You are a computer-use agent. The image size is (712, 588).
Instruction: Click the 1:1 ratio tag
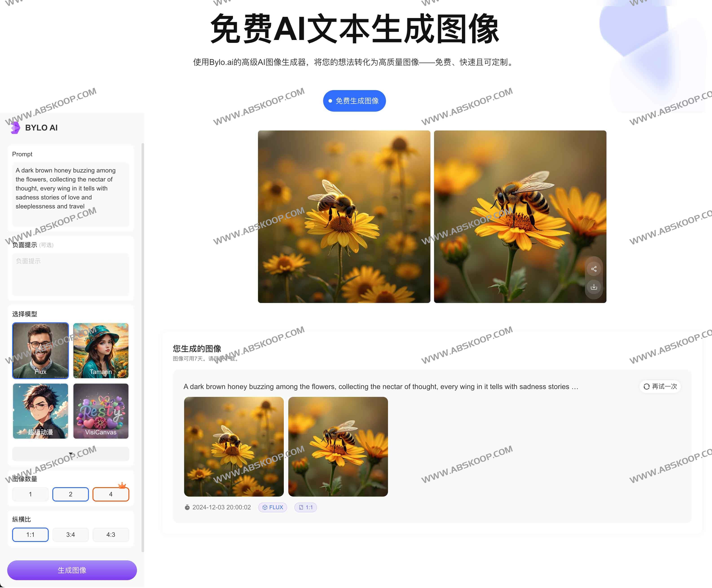305,507
